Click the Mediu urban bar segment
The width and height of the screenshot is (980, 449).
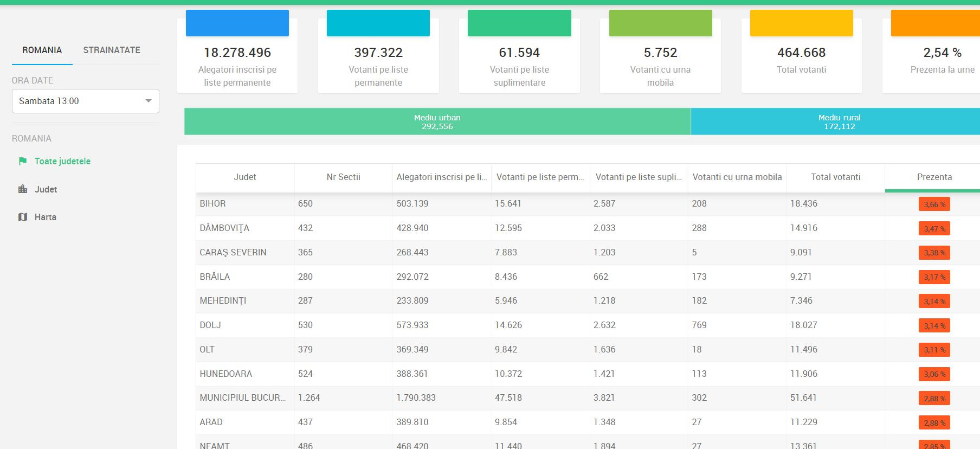[x=437, y=121]
